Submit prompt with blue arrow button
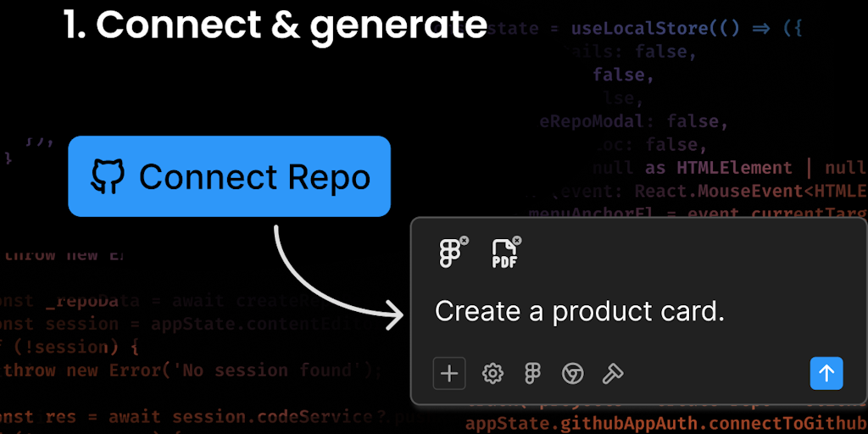This screenshot has width=868, height=434. 826,373
